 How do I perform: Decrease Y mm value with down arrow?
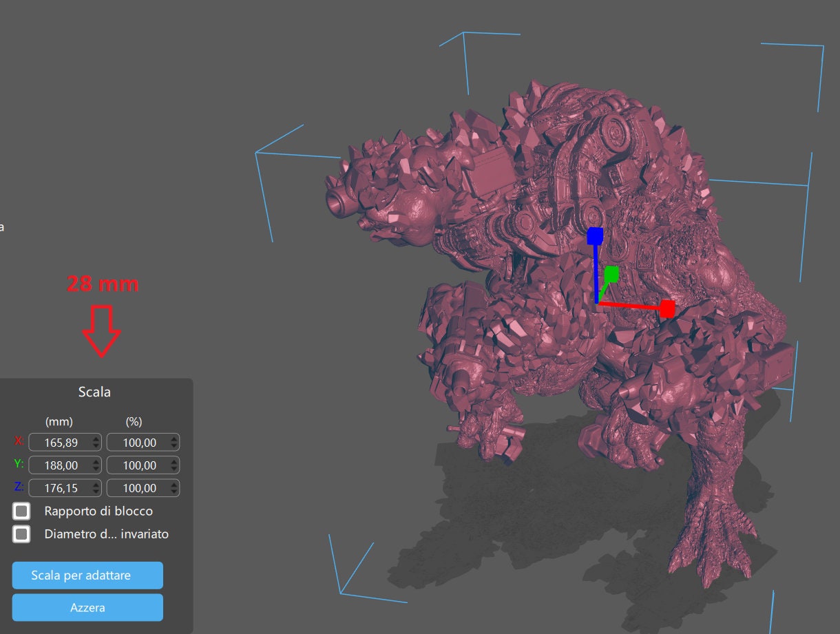pyautogui.click(x=96, y=469)
